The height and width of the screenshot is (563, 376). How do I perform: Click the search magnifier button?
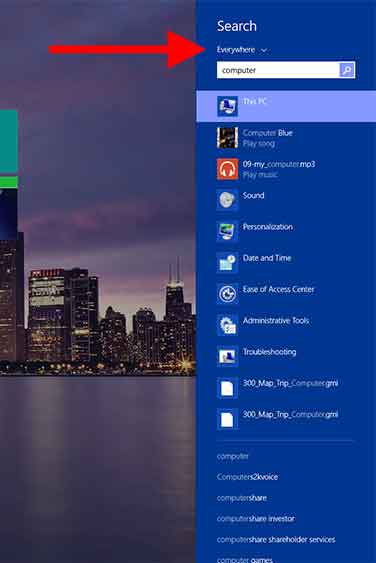coord(347,70)
